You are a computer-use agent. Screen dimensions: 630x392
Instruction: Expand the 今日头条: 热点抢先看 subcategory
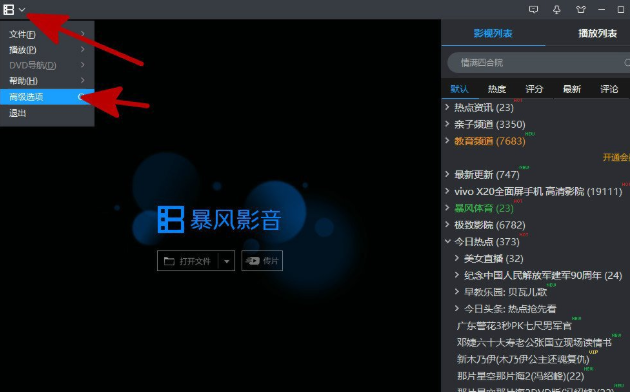pos(457,308)
